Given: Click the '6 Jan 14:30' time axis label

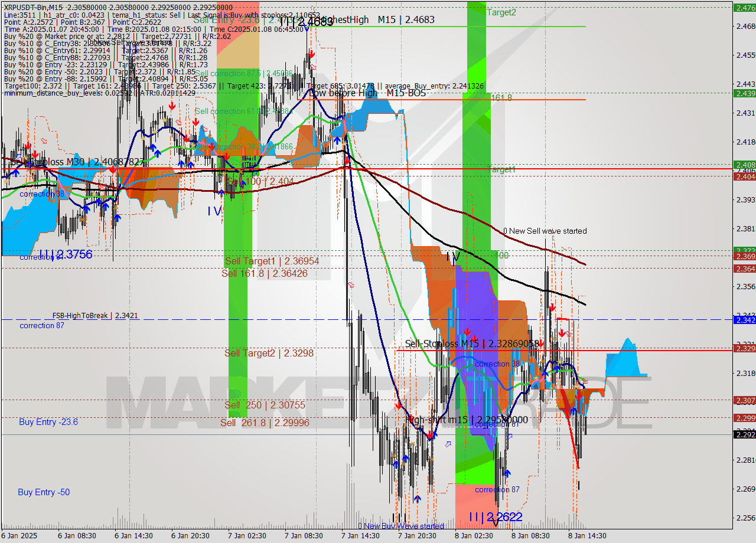Looking at the screenshot, I should click(x=133, y=536).
